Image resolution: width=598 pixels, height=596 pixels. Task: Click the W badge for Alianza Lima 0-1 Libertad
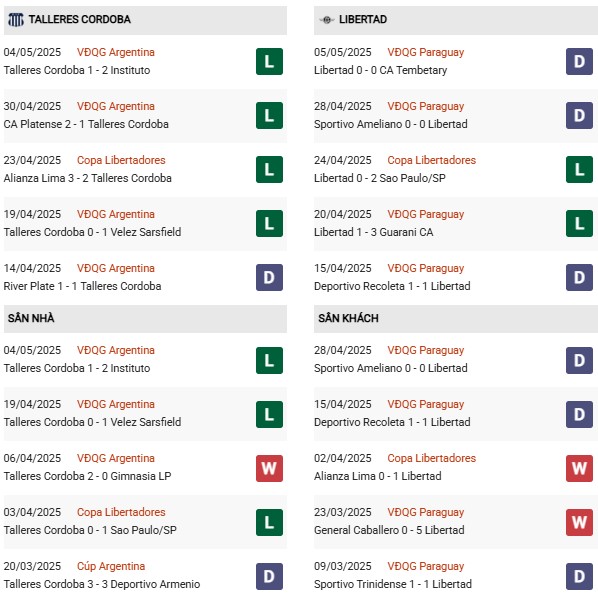pos(579,468)
